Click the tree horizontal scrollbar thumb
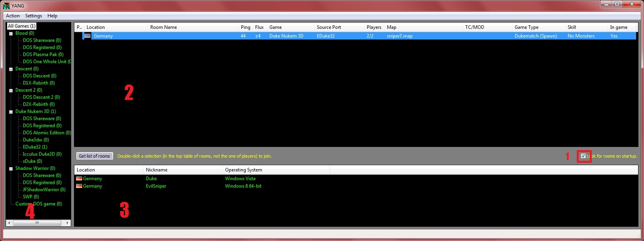644x241 pixels. click(x=37, y=223)
